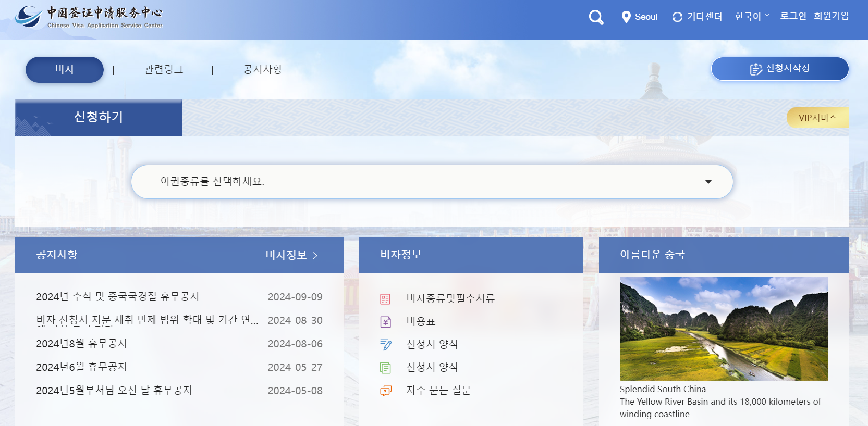Click the green document application form icon
Screen dimensions: 868x426
pyautogui.click(x=385, y=368)
